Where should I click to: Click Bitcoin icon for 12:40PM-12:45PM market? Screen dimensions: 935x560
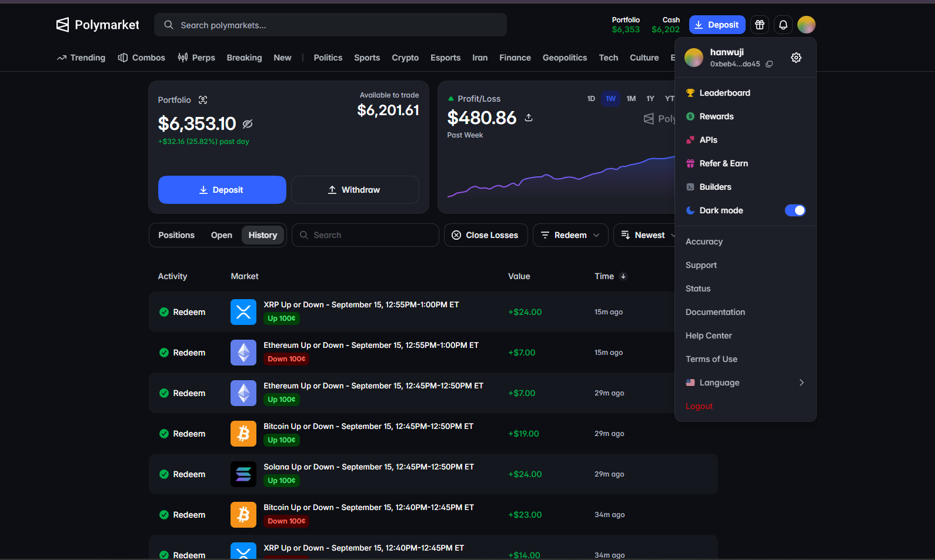point(243,515)
